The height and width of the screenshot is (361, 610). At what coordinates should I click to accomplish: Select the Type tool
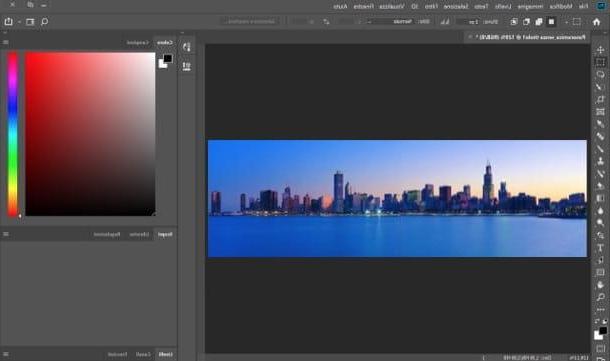(600, 248)
